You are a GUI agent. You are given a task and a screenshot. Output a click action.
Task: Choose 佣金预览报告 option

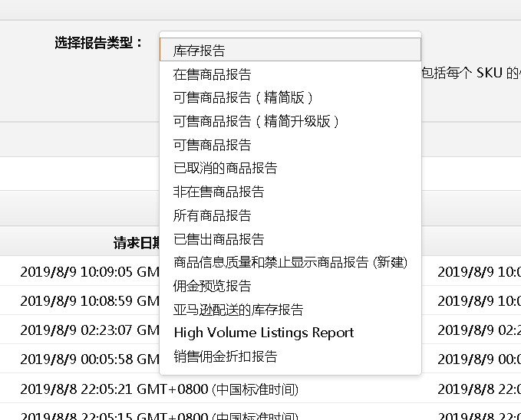[213, 286]
